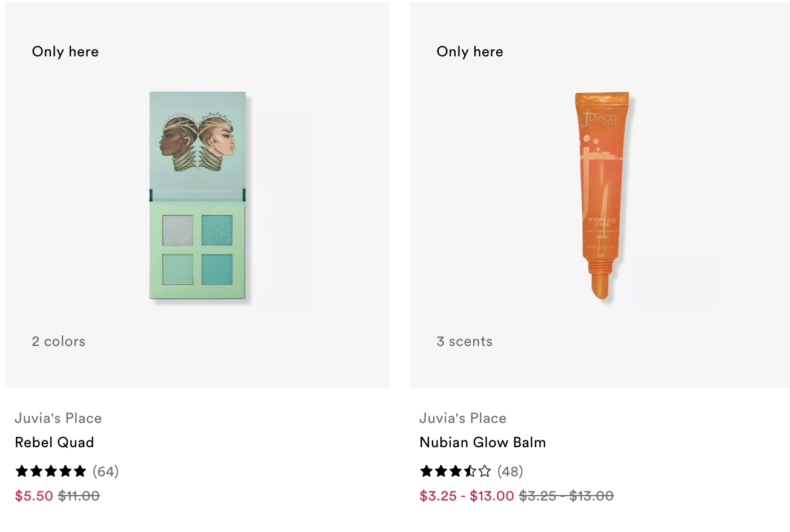Click the silver glitter shade in palette
The image size is (790, 532).
click(x=178, y=230)
